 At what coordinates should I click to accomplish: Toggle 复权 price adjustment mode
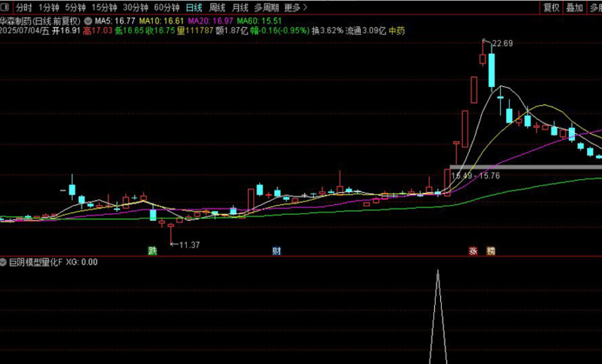coord(552,7)
